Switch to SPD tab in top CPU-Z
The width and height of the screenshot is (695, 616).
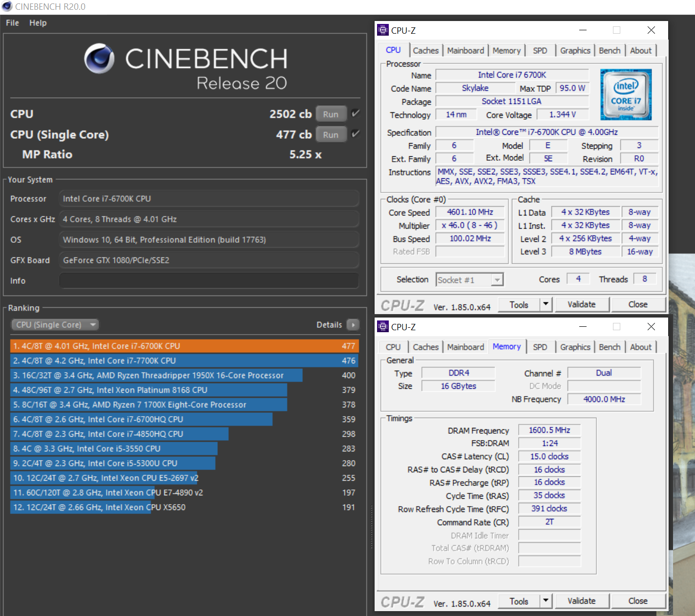(x=540, y=51)
